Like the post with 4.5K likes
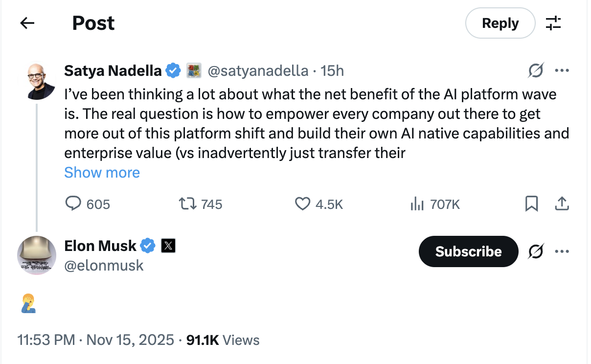This screenshot has height=364, width=591. click(303, 204)
